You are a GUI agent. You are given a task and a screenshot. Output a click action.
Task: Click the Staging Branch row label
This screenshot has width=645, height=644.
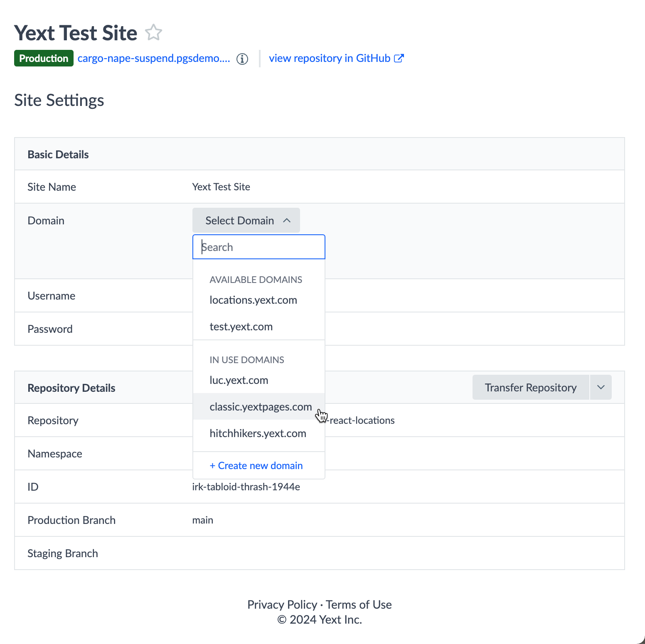pos(63,553)
